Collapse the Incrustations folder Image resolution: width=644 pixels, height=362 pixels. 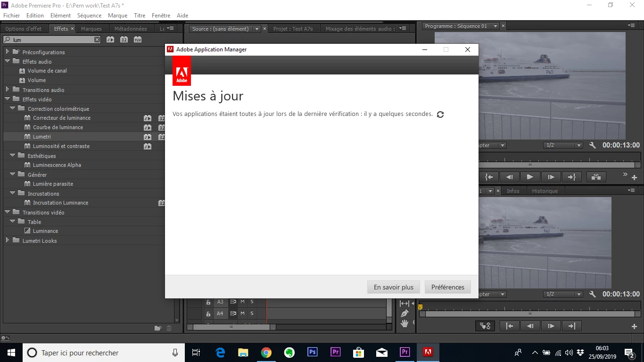coord(13,193)
